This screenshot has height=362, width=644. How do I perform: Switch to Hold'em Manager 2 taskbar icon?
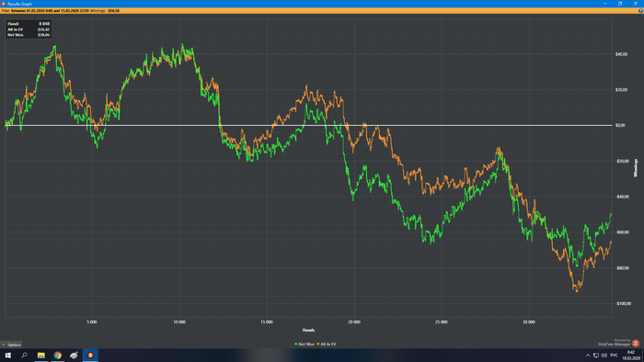(x=90, y=355)
